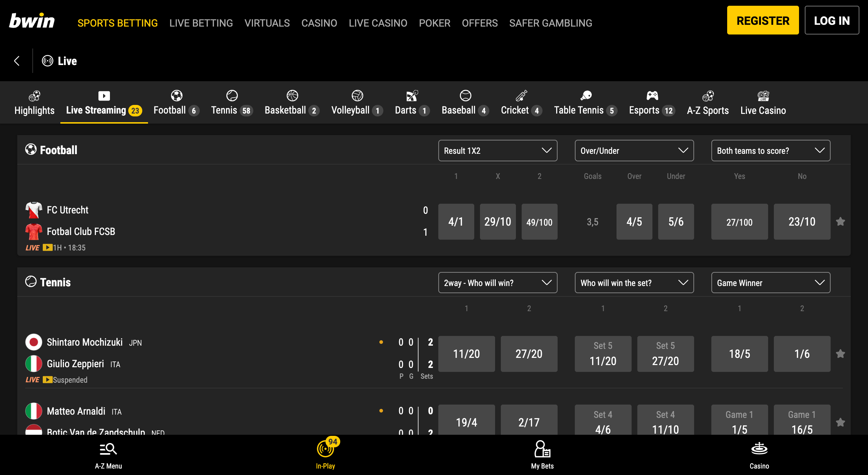Open Shintaro Mochizuki match details
This screenshot has width=868, height=475.
coord(84,342)
